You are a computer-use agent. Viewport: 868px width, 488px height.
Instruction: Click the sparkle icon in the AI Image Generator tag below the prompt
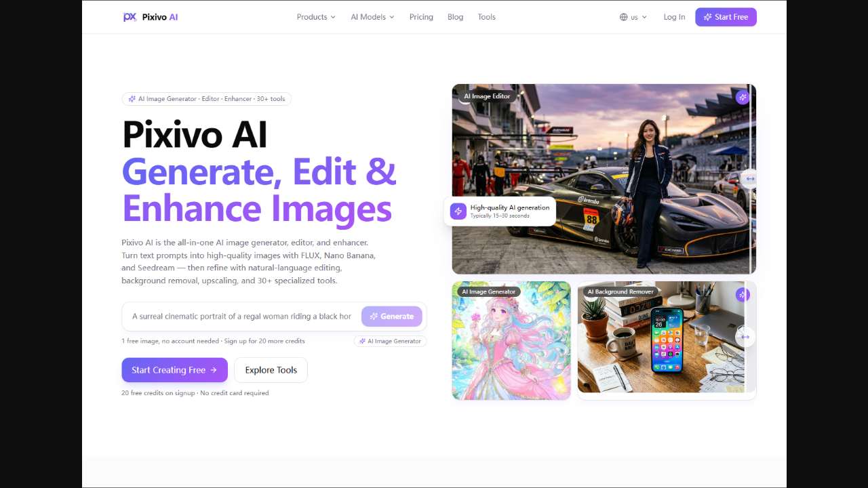click(x=363, y=341)
